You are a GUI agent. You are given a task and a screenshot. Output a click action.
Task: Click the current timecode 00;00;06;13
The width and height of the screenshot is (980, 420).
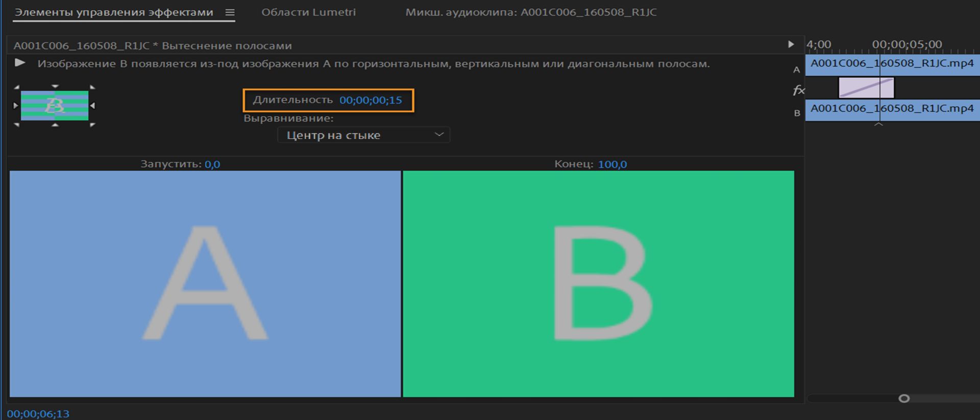(38, 413)
